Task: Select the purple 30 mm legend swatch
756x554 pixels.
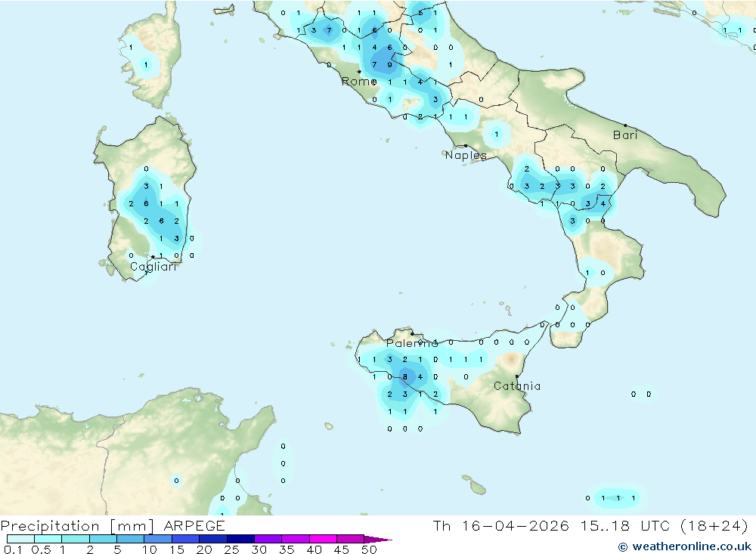Action: pyautogui.click(x=268, y=539)
